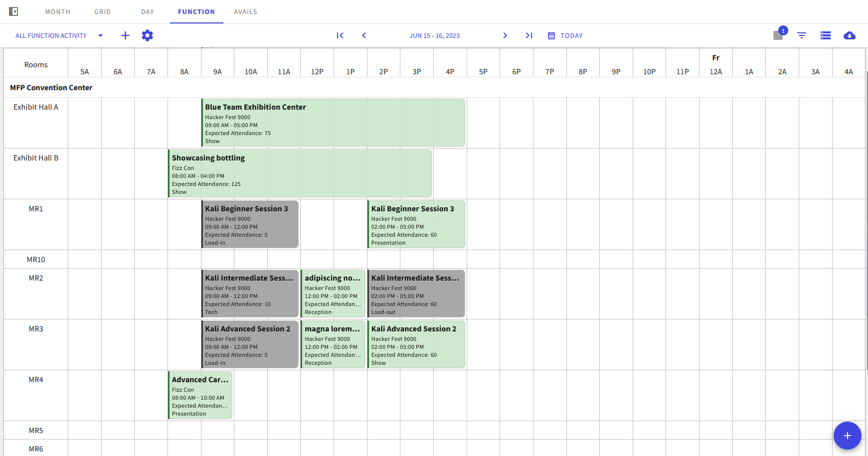This screenshot has width=868, height=456.
Task: Change row density view icon
Action: click(x=826, y=35)
